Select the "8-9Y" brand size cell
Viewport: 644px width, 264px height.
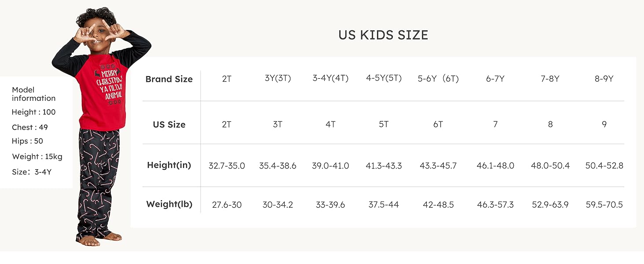(x=604, y=79)
